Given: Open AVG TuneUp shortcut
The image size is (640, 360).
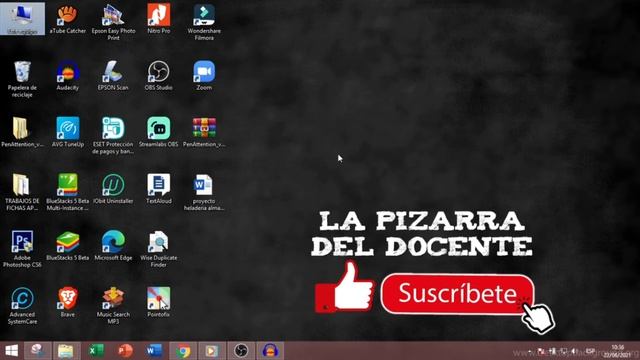Looking at the screenshot, I should click(68, 133).
